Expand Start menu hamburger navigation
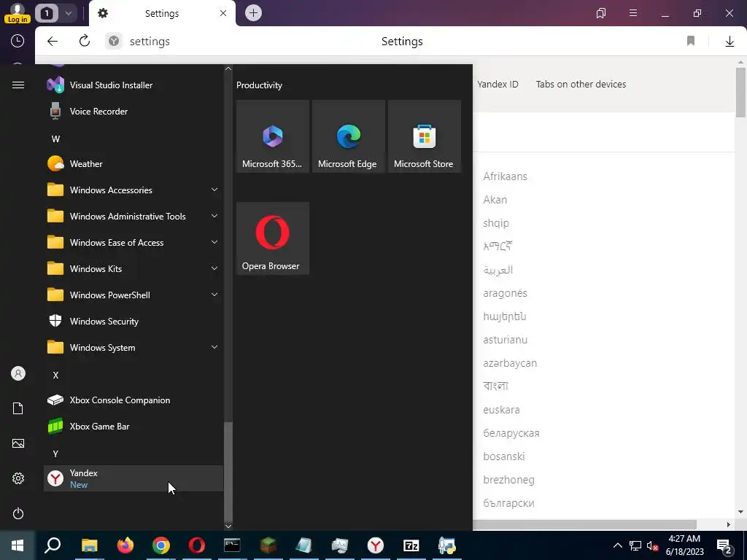747x560 pixels. pyautogui.click(x=18, y=85)
